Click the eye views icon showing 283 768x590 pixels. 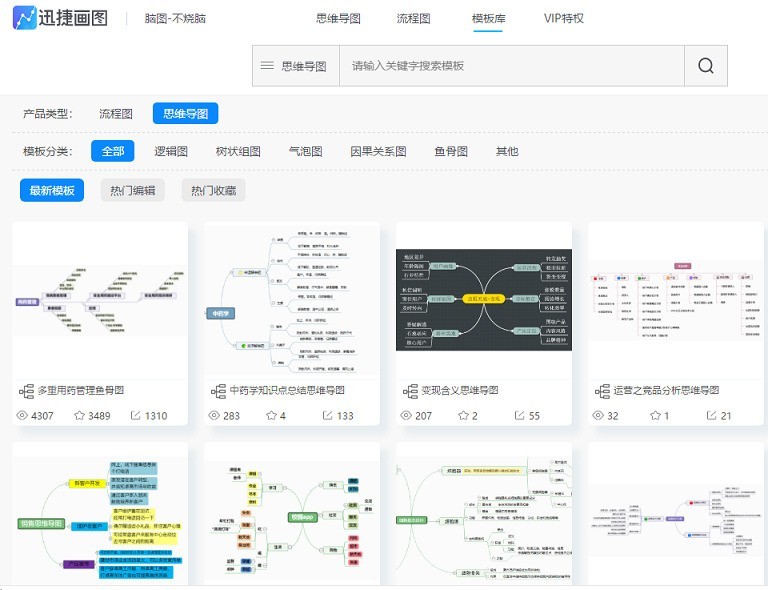coord(214,415)
